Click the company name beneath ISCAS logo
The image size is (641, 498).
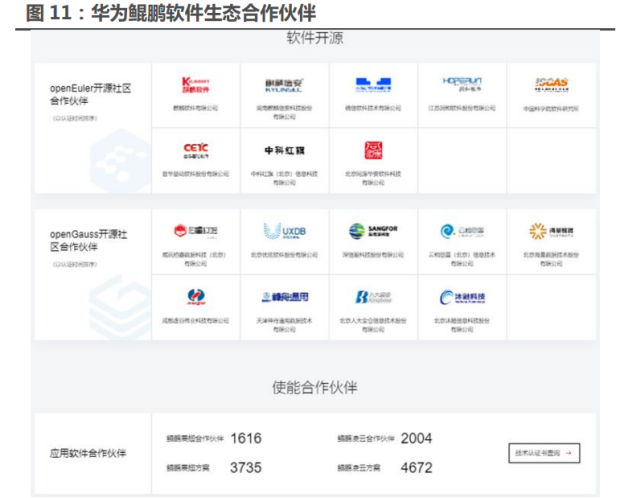click(x=551, y=109)
